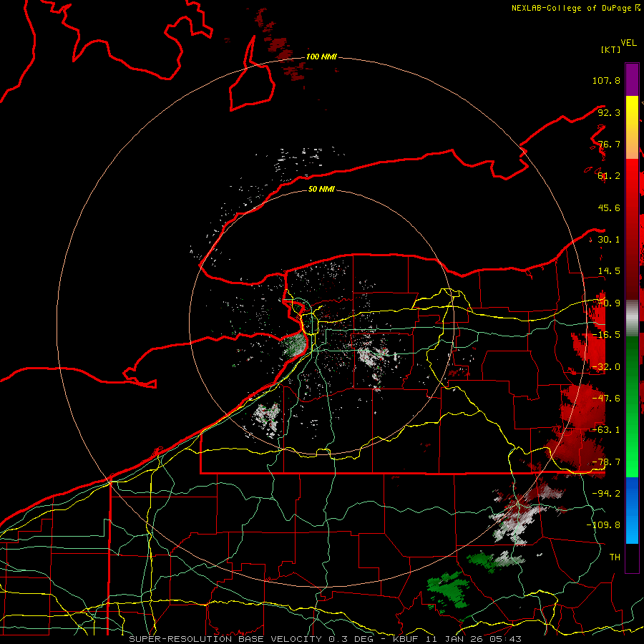Pick the blue segment of velocity scale
The width and height of the screenshot is (644, 644).
click(632, 510)
